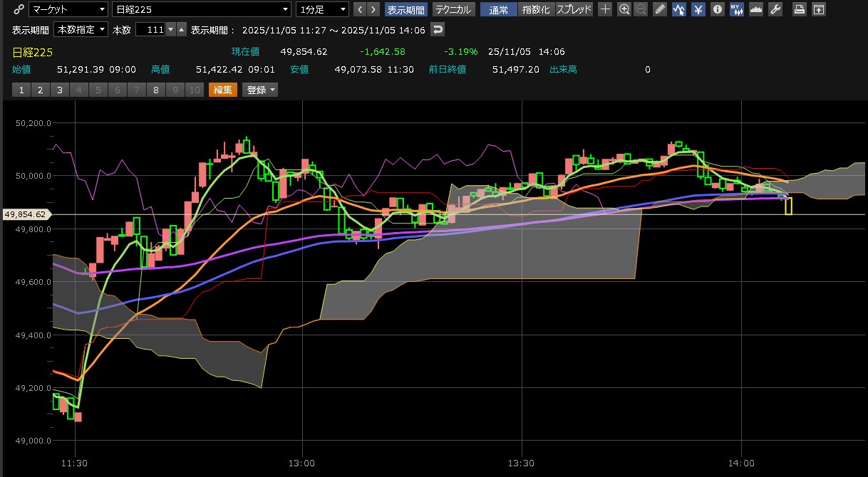Print the chart using the printer icon

(800, 9)
